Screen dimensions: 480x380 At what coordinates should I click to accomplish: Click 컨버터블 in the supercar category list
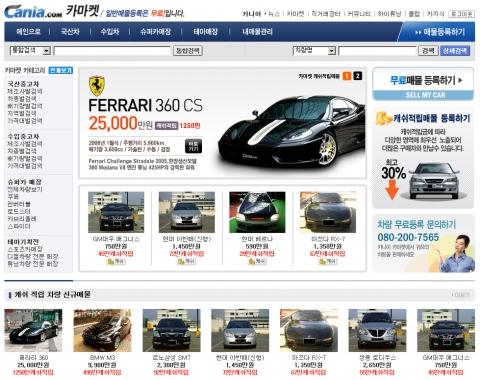pos(19,204)
